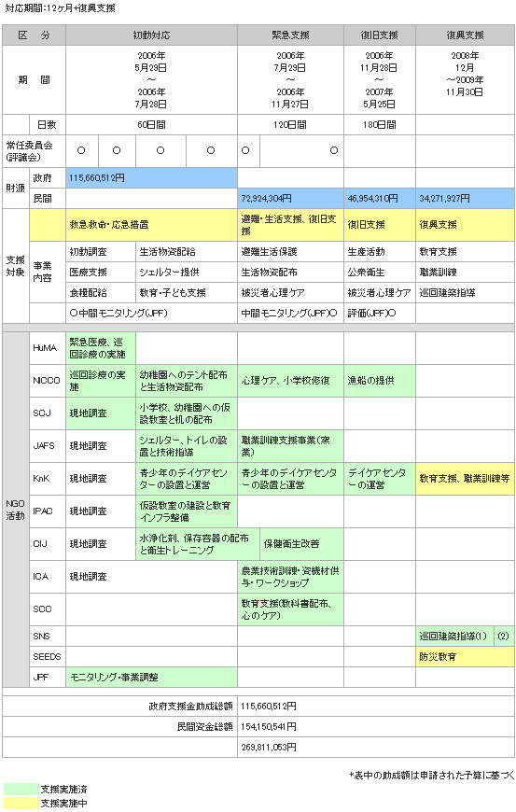This screenshot has height=812, width=516.
Task: Select the 72,924,304円 funding cell
Action: (290, 199)
